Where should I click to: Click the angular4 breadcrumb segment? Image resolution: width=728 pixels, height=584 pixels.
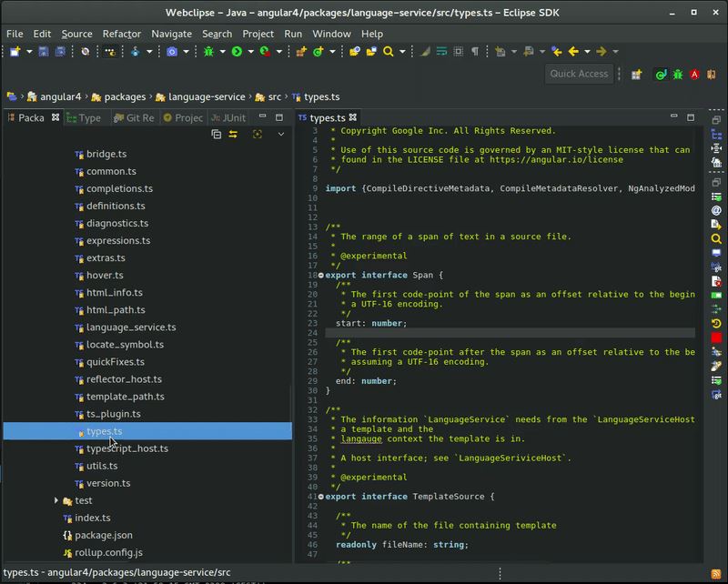click(x=55, y=97)
